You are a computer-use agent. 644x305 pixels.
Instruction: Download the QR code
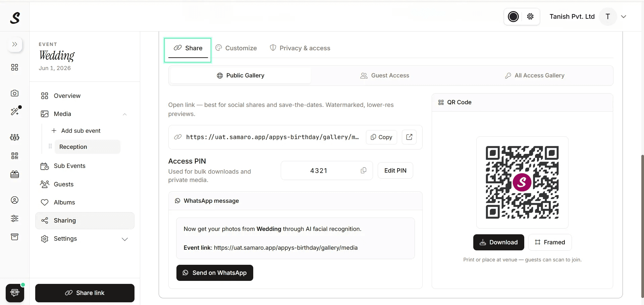tap(499, 242)
